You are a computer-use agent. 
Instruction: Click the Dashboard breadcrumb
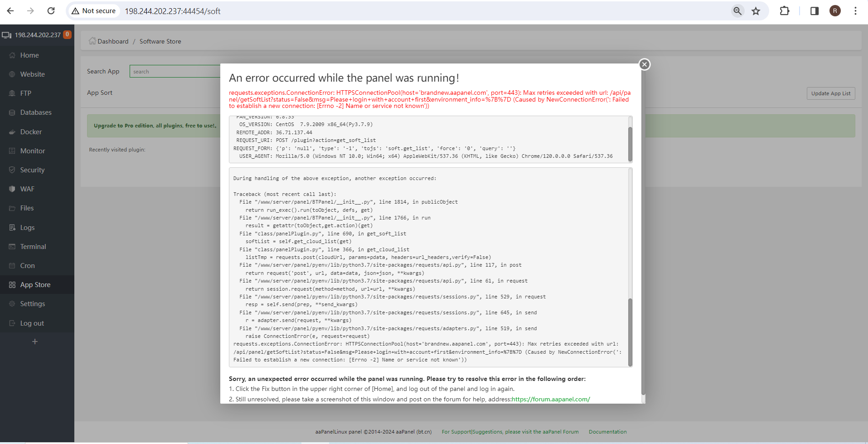point(113,41)
